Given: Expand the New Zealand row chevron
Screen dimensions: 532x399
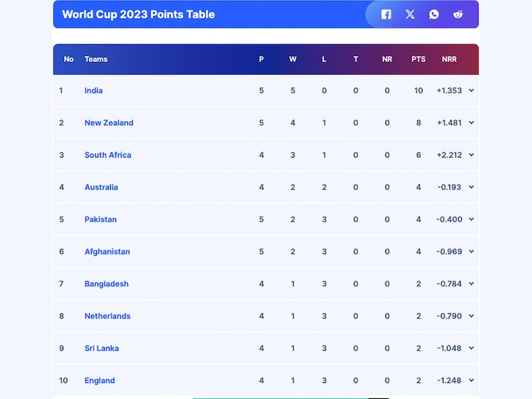Looking at the screenshot, I should tap(471, 123).
